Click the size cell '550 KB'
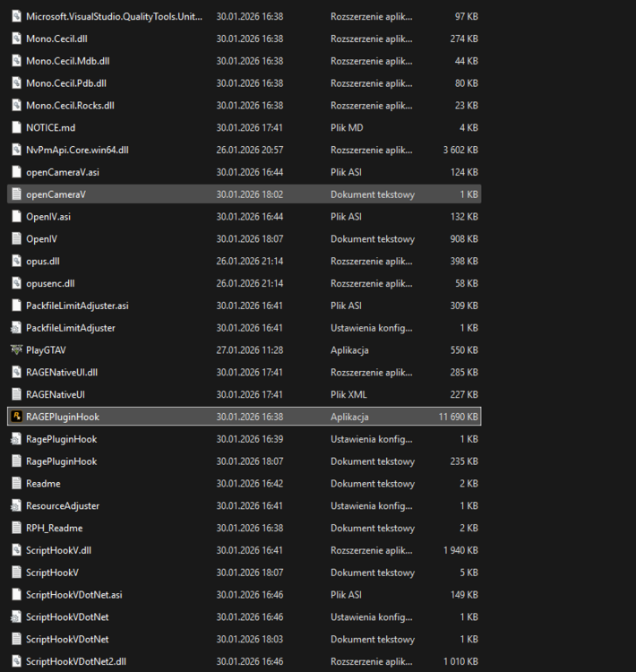 pos(464,349)
